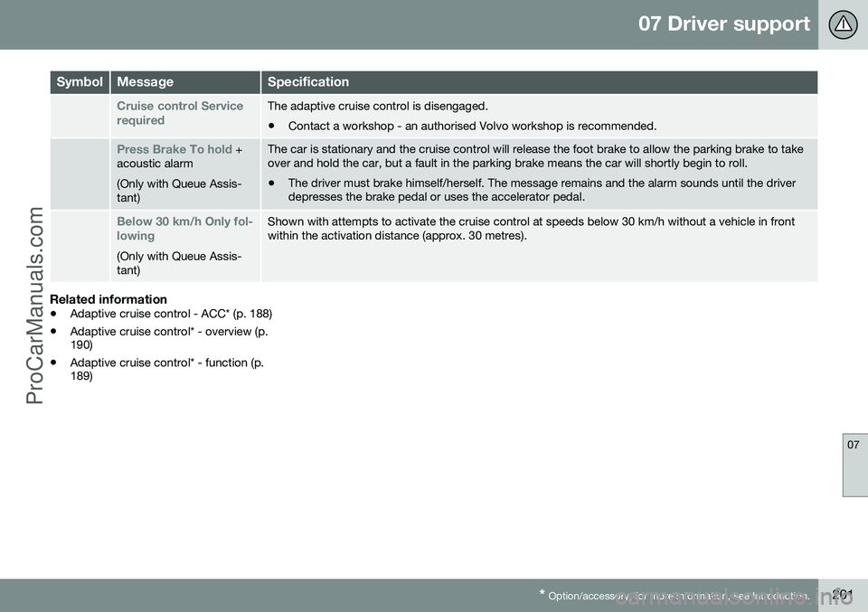The width and height of the screenshot is (868, 612).
Task: Click '(Only with Queue Assistant)' under Below 30 km/h
Action: tap(179, 263)
